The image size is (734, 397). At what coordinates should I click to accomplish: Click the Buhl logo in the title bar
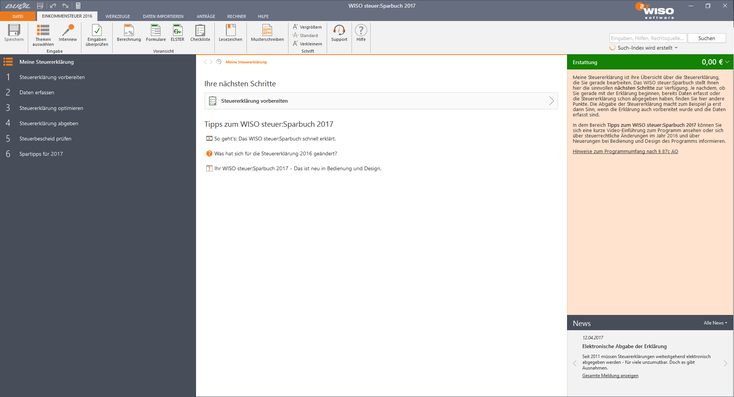coord(18,6)
